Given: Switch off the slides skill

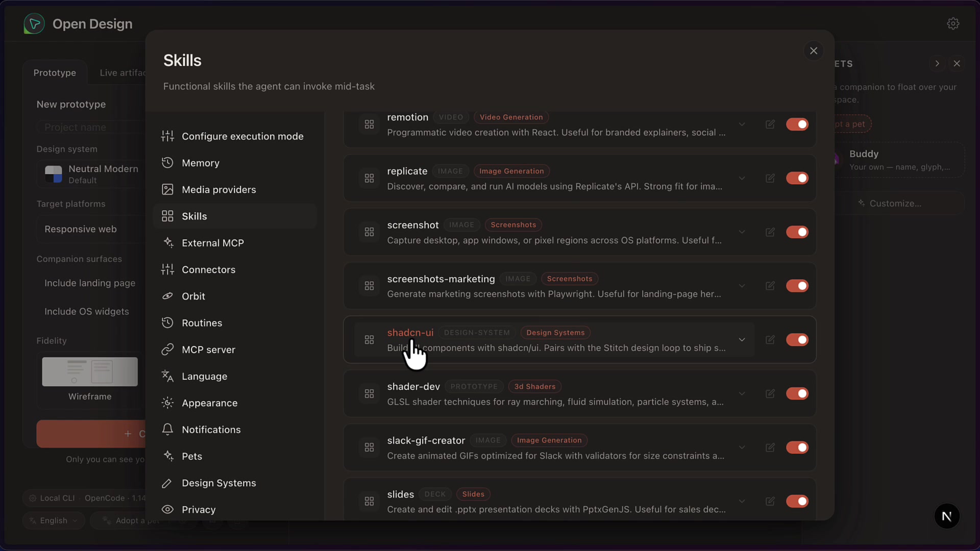Looking at the screenshot, I should (797, 502).
